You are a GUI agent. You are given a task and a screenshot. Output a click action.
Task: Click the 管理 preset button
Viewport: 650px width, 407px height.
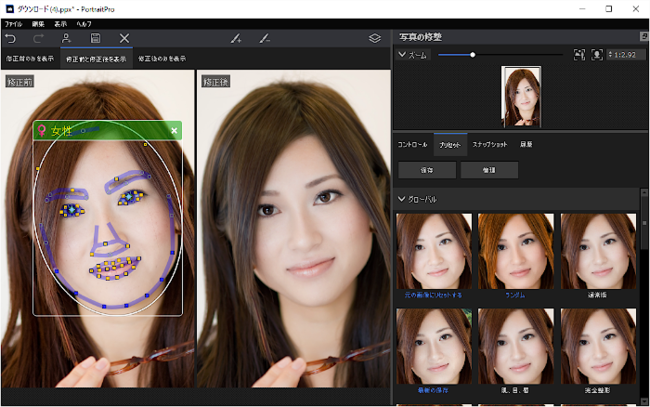click(489, 170)
